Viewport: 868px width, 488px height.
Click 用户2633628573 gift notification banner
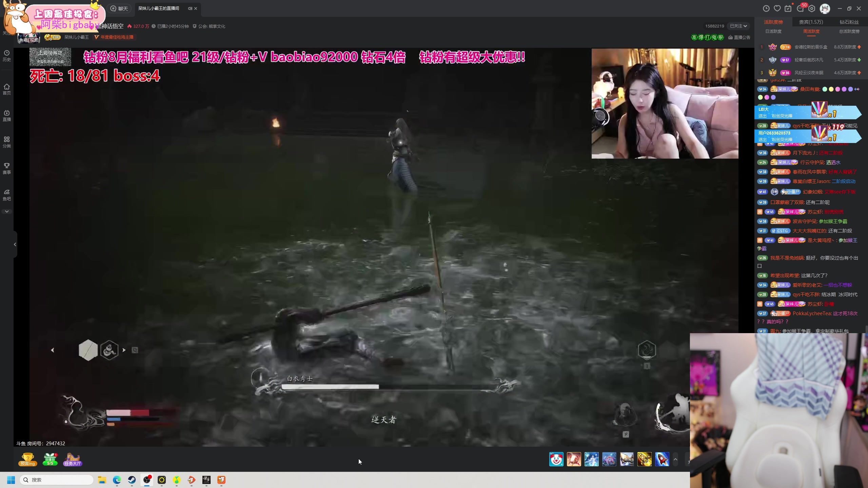(808, 136)
